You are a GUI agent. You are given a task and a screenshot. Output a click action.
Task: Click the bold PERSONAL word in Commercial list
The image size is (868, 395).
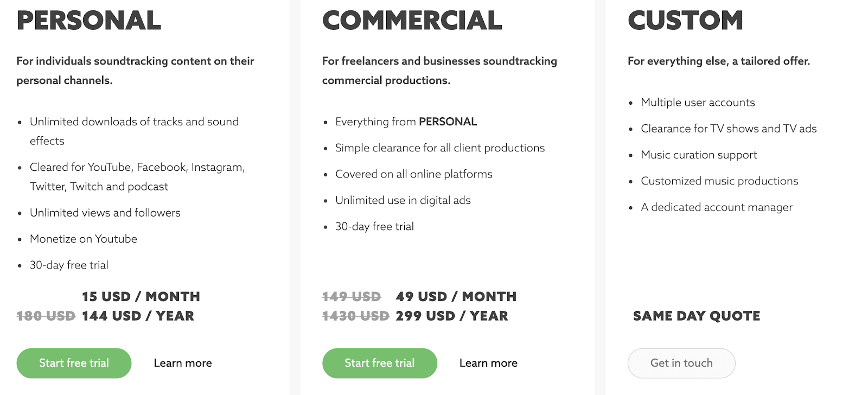pos(448,122)
